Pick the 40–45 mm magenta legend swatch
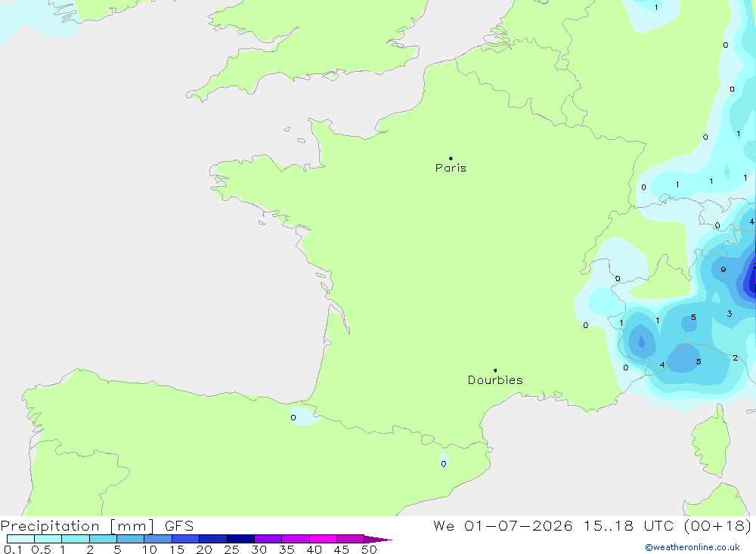The height and width of the screenshot is (554, 756). pyautogui.click(x=323, y=539)
